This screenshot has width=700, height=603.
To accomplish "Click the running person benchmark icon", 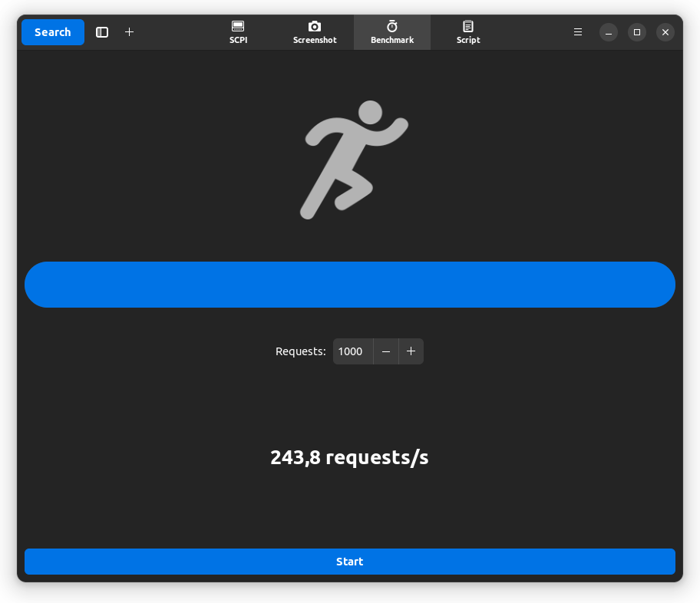I will pyautogui.click(x=353, y=160).
